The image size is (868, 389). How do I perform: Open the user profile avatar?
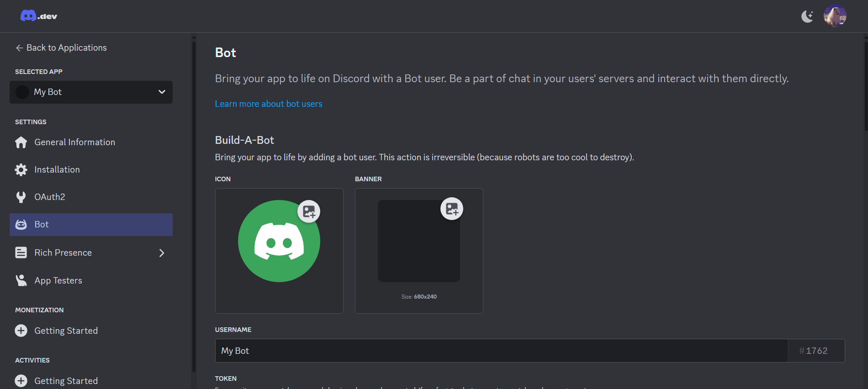coord(835,16)
